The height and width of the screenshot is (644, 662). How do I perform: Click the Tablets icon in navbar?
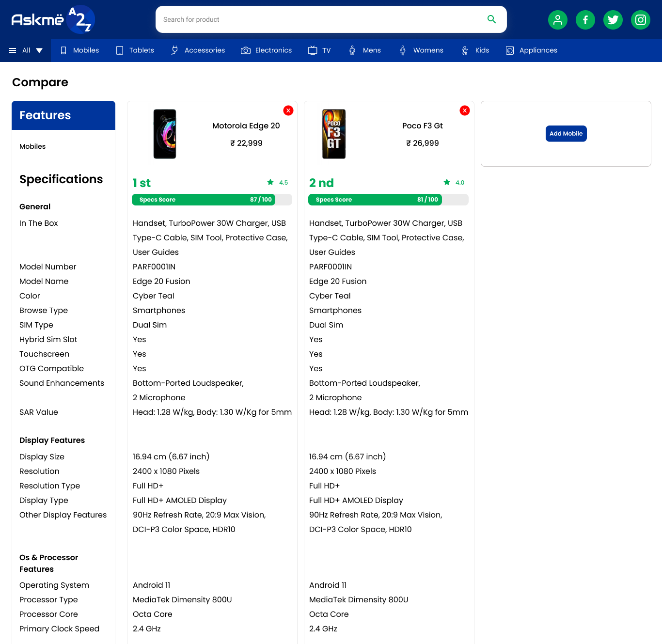[120, 50]
